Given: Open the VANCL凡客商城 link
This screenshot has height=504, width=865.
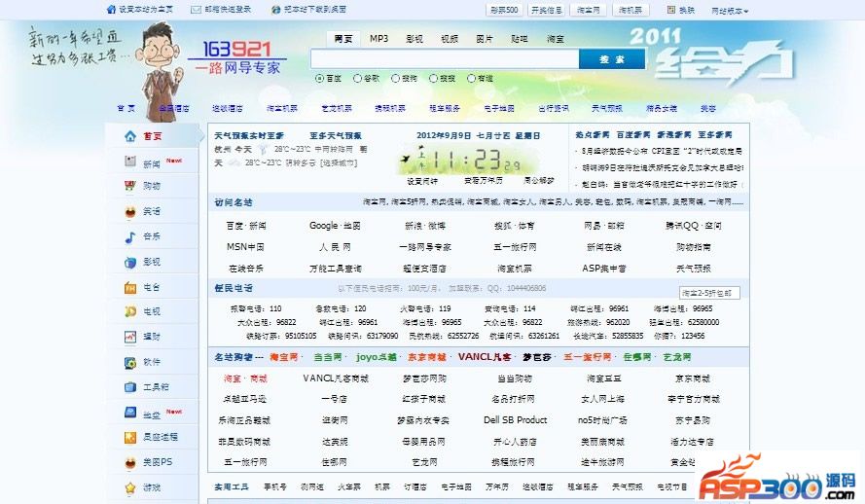Looking at the screenshot, I should coord(336,378).
